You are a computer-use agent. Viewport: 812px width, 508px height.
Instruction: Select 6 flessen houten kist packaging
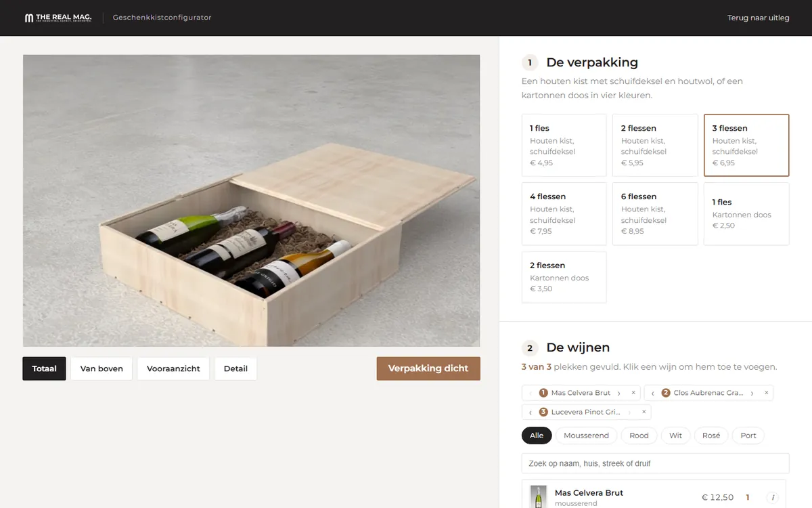(x=655, y=213)
